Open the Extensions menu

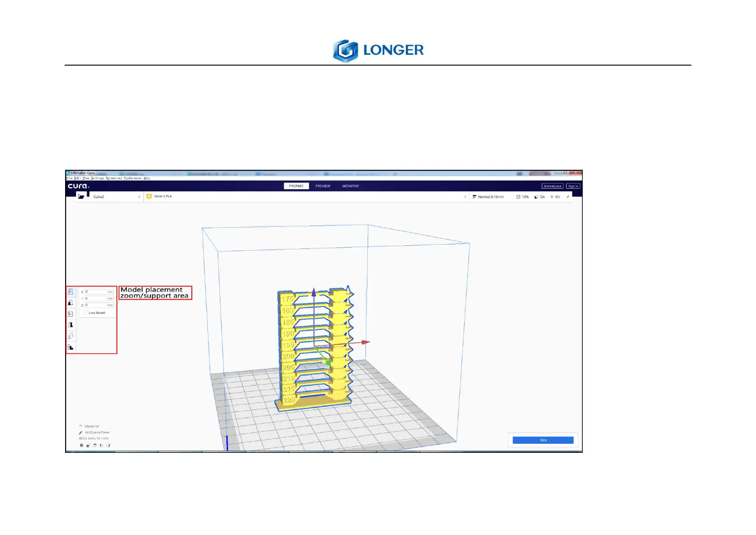(x=114, y=178)
